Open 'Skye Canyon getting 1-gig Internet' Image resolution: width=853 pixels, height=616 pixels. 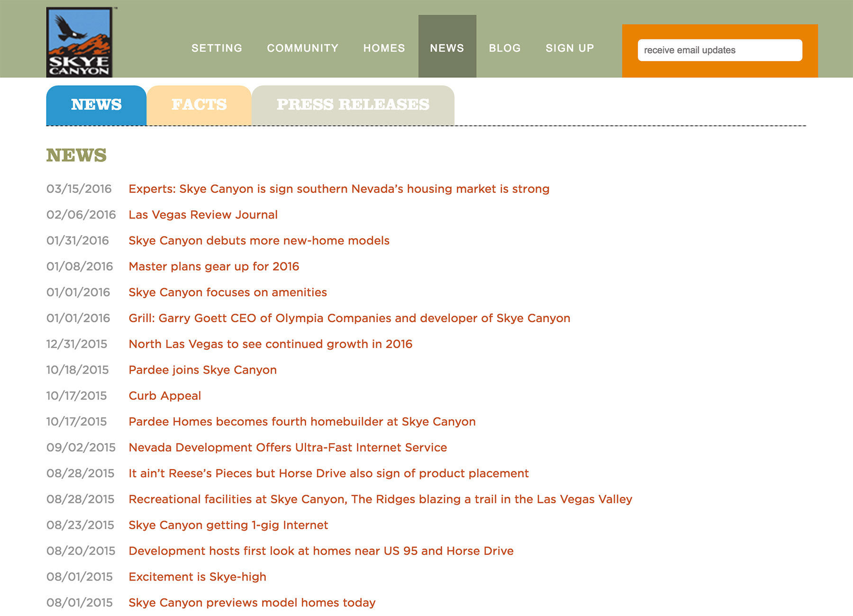click(228, 525)
